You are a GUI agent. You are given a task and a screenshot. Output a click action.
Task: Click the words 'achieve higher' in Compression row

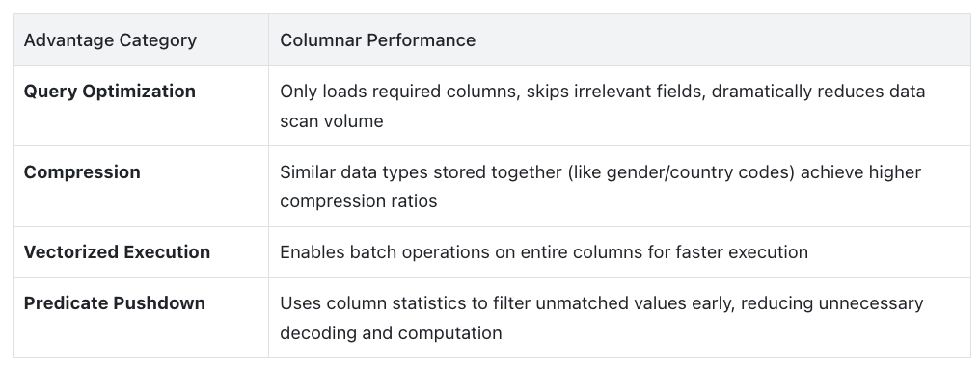pos(860,172)
